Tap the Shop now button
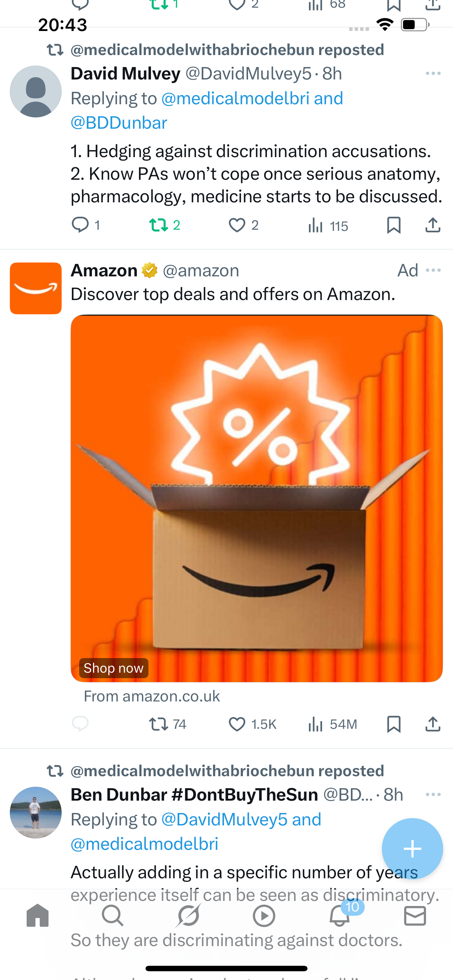The width and height of the screenshot is (453, 980). (113, 668)
